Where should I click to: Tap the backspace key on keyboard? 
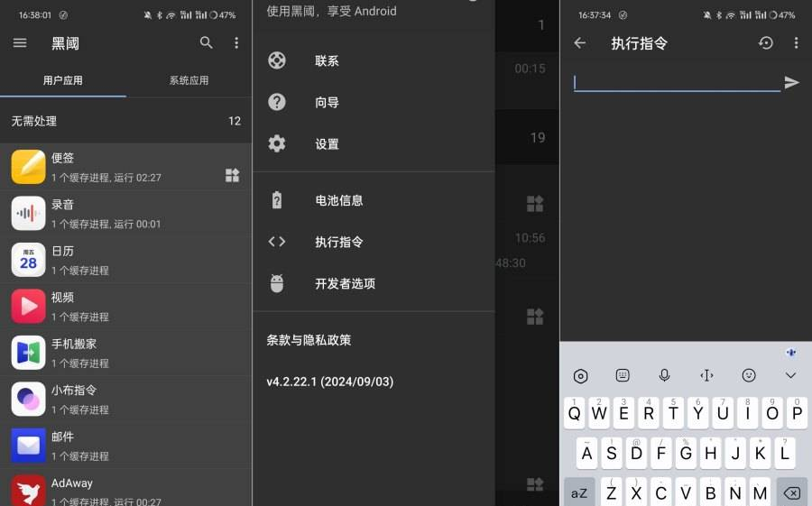(792, 492)
